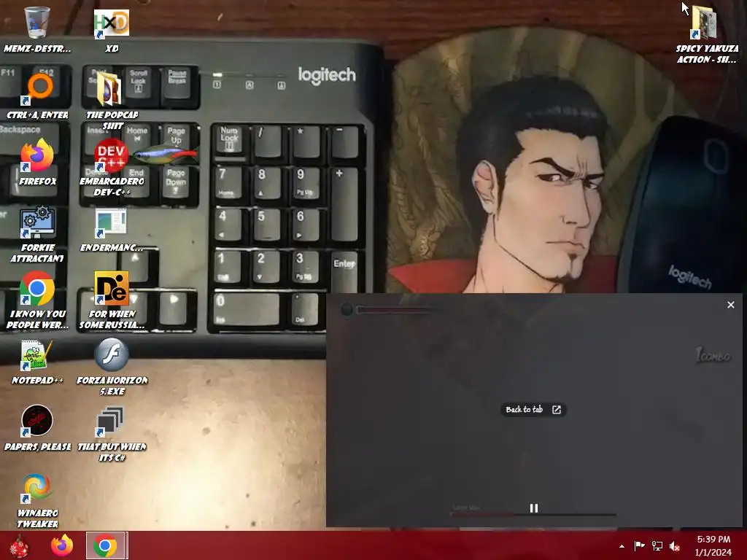Close the picture-in-picture window
This screenshot has width=747, height=560.
click(x=731, y=305)
